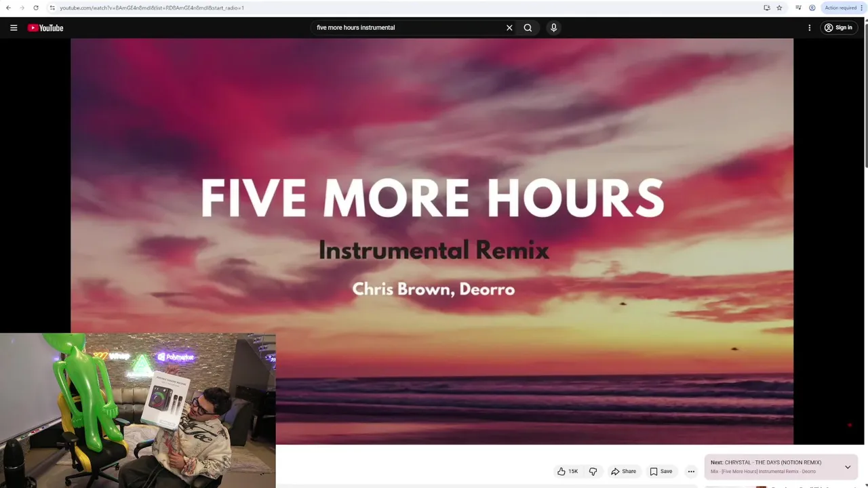Open browser media controls icon

point(798,8)
